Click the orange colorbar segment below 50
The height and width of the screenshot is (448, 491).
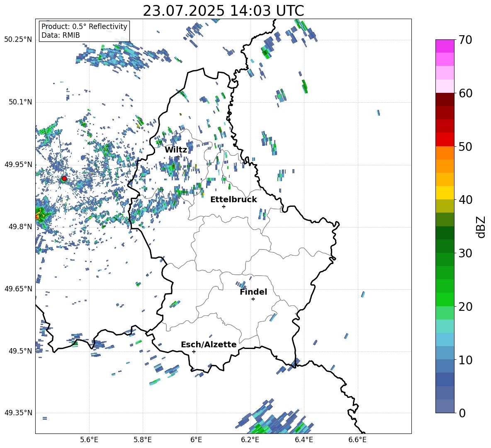(445, 153)
